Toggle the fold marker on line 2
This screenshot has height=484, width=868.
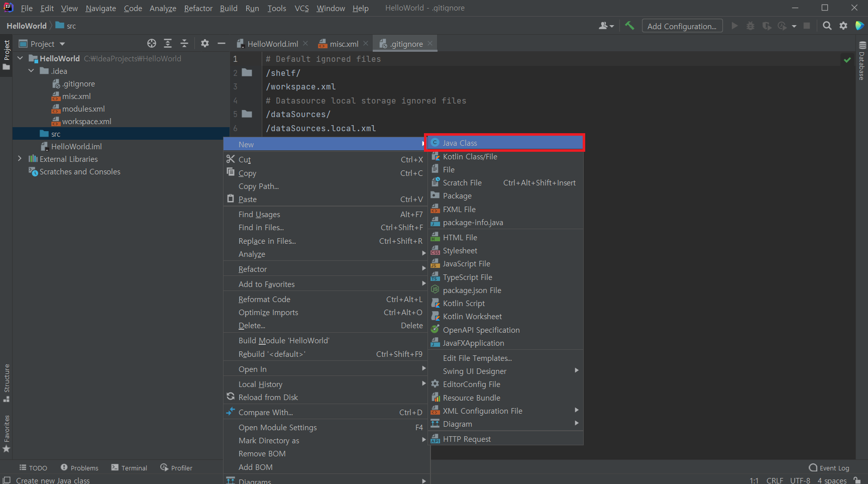click(x=247, y=72)
